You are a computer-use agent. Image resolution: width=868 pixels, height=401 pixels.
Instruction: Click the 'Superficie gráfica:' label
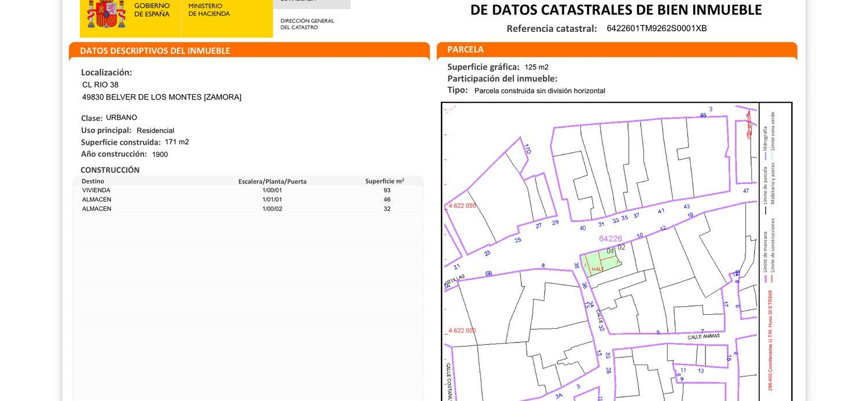tap(483, 67)
